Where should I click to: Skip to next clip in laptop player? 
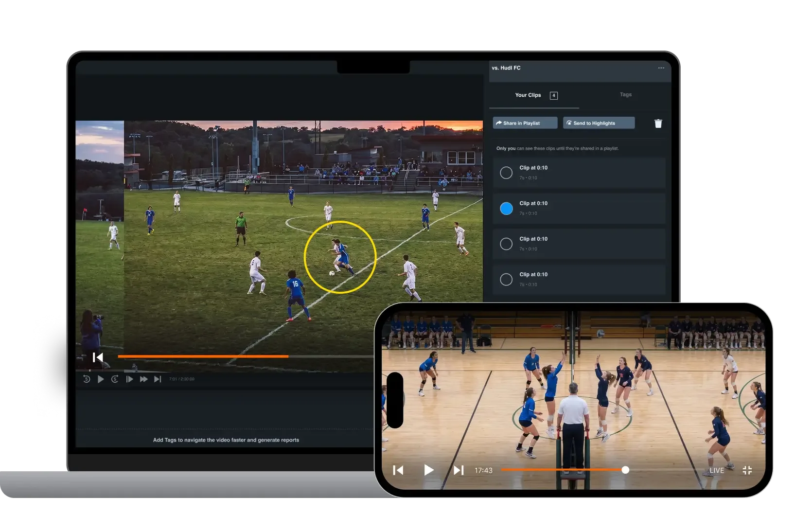click(158, 379)
